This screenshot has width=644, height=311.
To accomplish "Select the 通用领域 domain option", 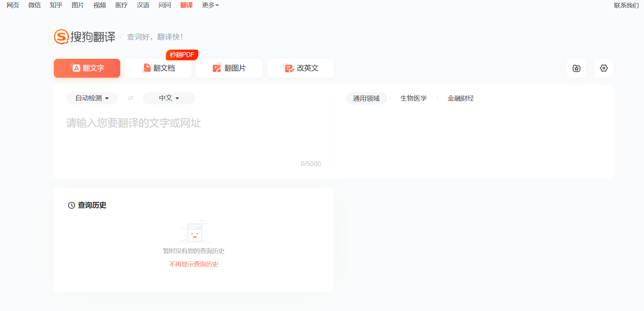I will click(x=366, y=98).
